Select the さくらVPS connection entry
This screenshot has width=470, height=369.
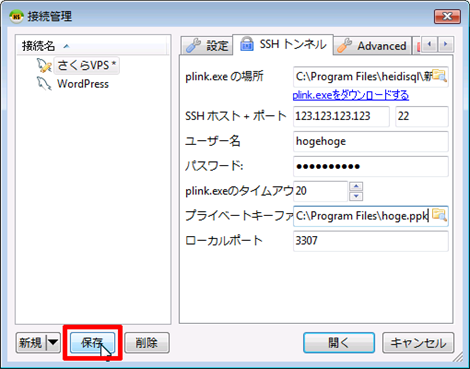pos(86,65)
